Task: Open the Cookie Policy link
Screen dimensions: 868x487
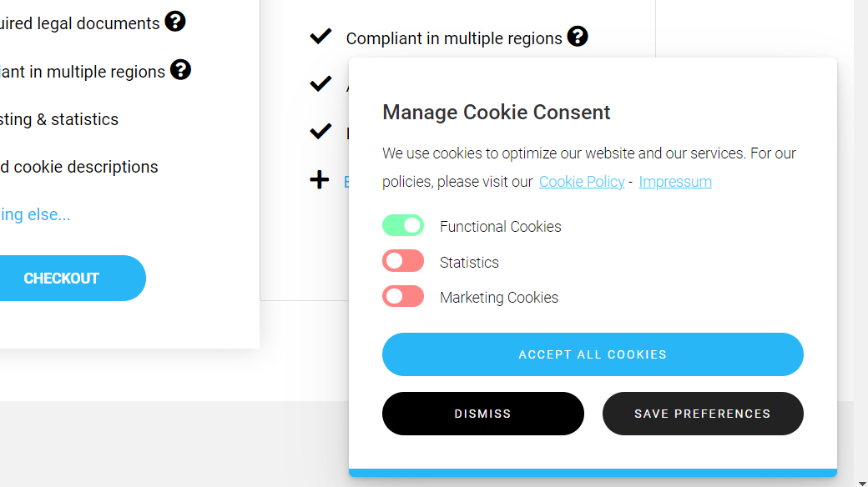Action: pos(582,182)
